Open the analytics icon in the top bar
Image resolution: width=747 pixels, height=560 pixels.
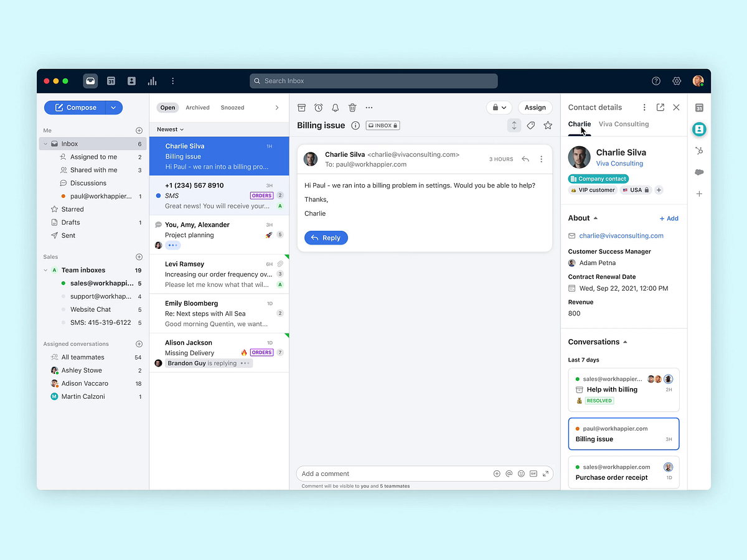[152, 80]
